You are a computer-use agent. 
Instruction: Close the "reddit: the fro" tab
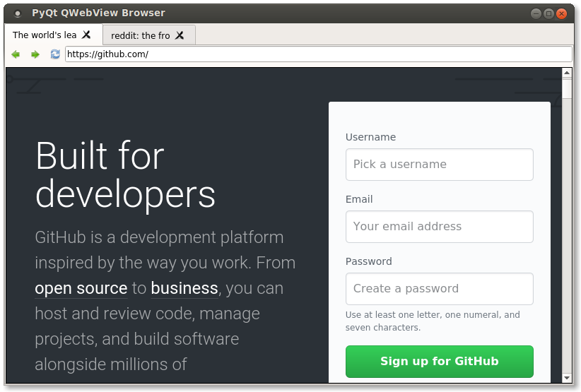pyautogui.click(x=180, y=35)
